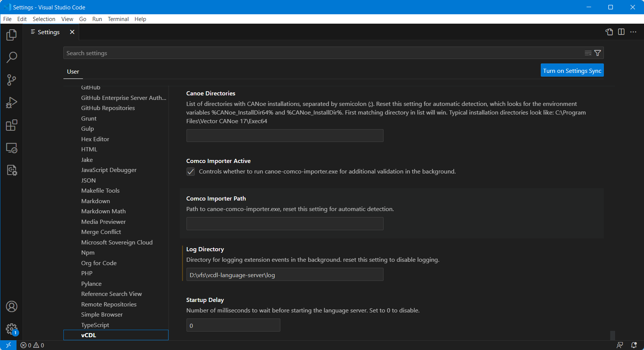The image size is (644, 350).
Task: Toggle Comco Importer Active checkbox
Action: [191, 172]
